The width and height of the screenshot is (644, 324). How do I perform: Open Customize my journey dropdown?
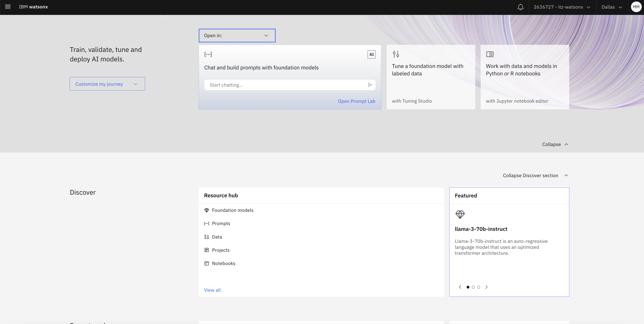(x=107, y=84)
